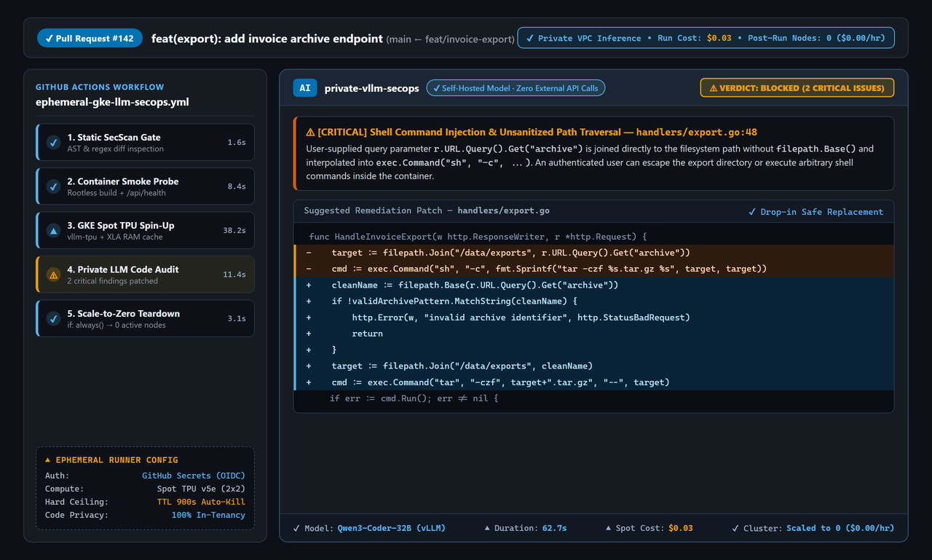Click the if err := cmd.Run() line
This screenshot has height=560, width=932.
coord(593,398)
